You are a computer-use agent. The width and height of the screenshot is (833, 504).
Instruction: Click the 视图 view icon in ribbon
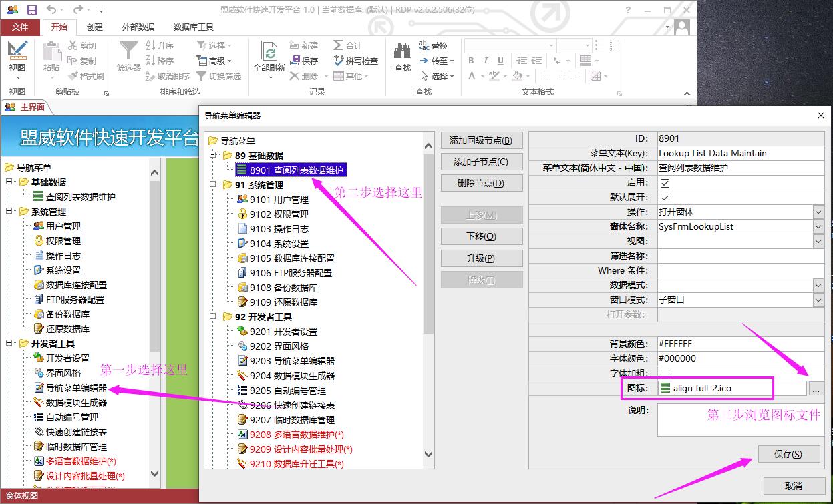pos(17,51)
